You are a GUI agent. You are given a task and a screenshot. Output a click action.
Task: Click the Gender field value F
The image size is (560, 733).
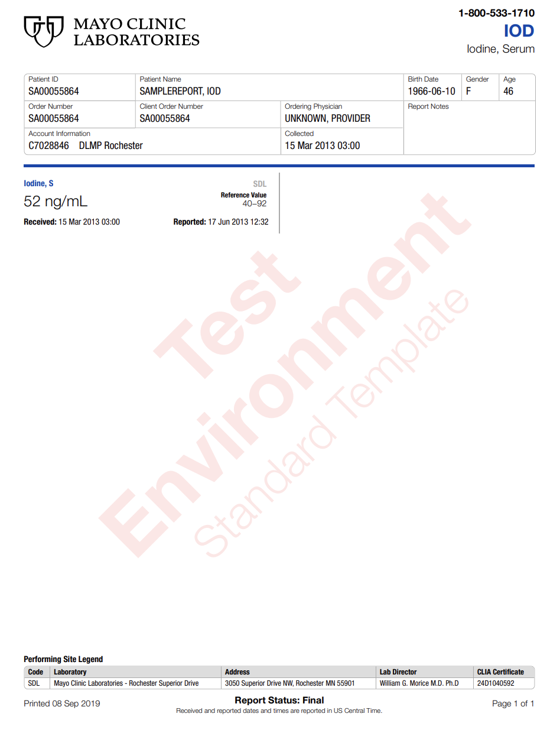click(468, 92)
